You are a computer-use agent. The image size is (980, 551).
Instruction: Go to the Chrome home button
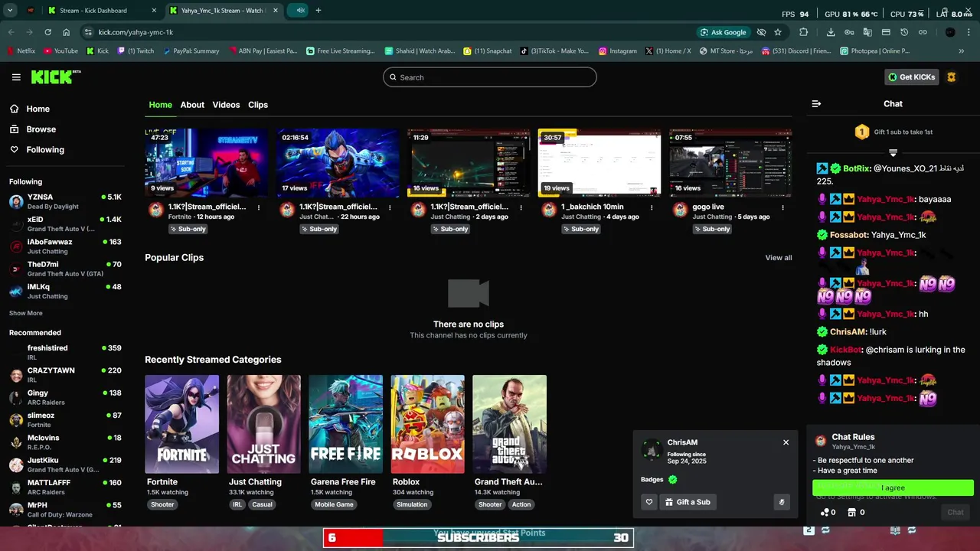67,32
